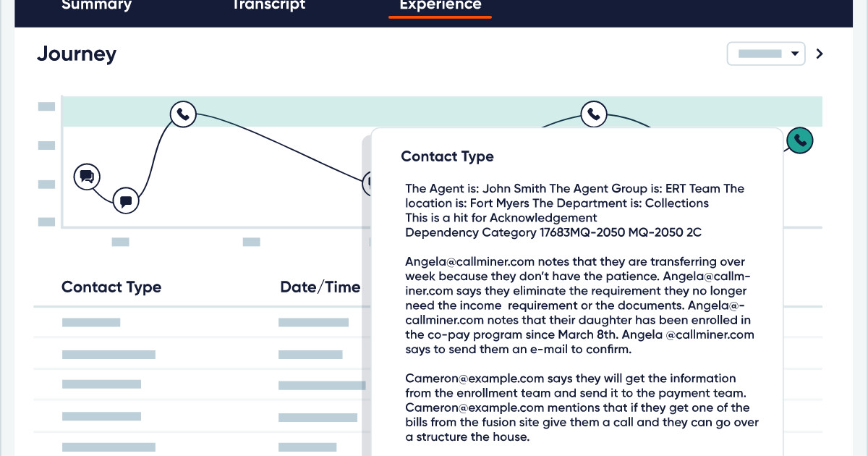Click the single chat bubble journey point

coord(126,200)
